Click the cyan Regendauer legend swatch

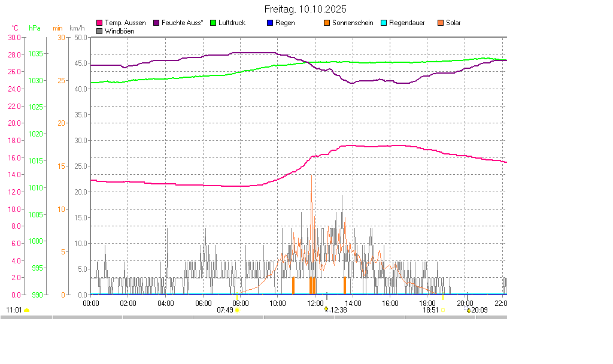click(x=384, y=23)
